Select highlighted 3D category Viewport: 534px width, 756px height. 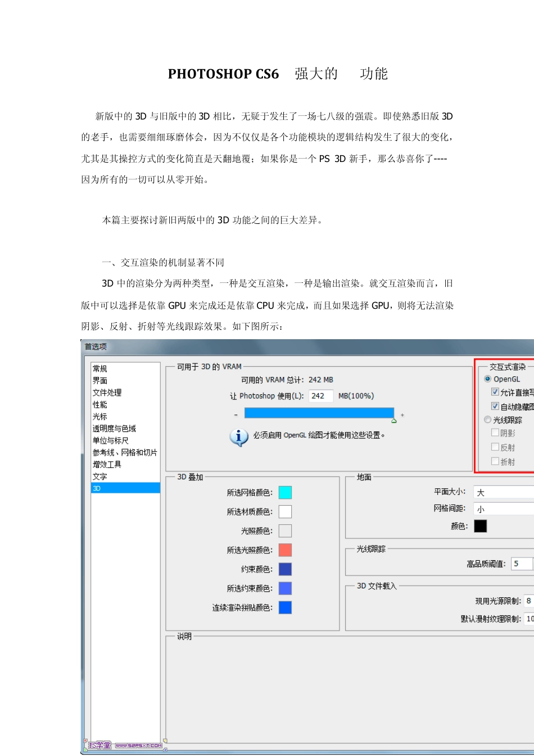125,488
